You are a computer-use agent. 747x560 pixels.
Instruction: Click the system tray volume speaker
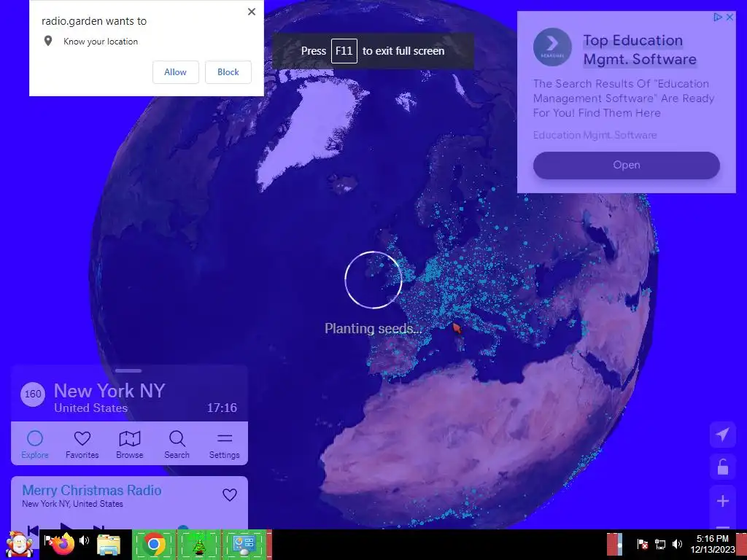677,544
